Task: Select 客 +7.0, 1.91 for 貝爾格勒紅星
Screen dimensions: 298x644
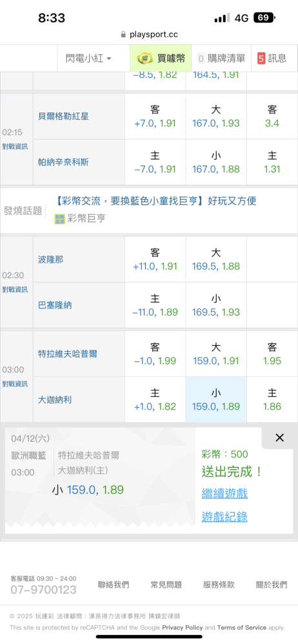Action: pos(155,116)
